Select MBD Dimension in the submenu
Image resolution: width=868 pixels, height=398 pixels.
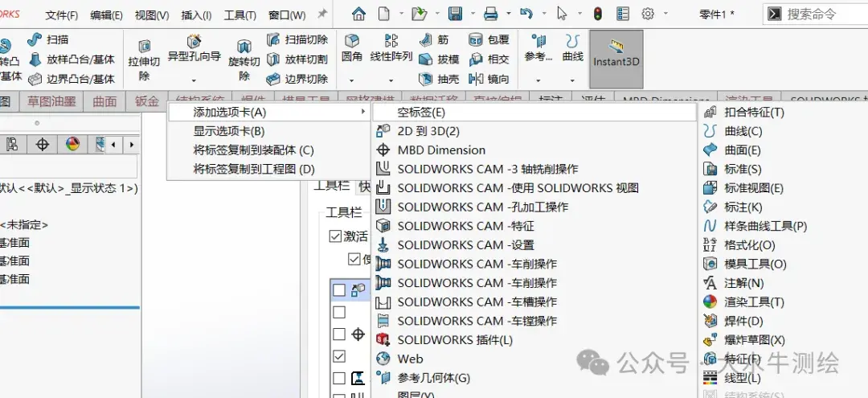tap(534, 150)
